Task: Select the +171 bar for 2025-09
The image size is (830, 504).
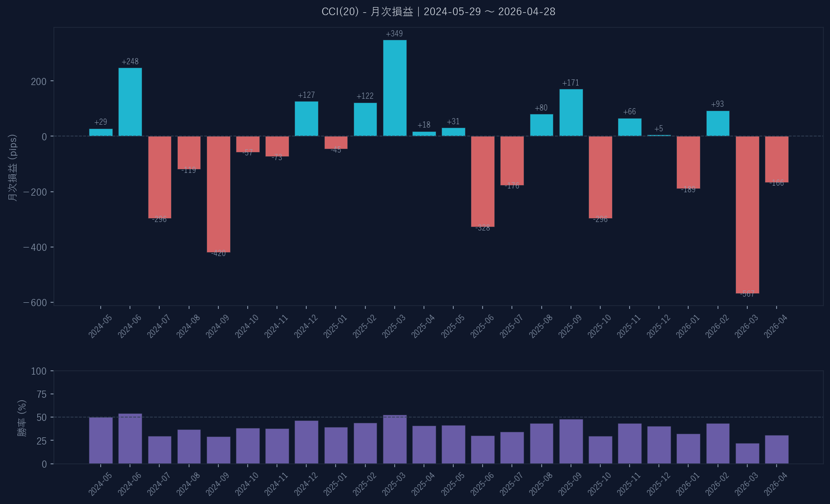Action: 571,112
